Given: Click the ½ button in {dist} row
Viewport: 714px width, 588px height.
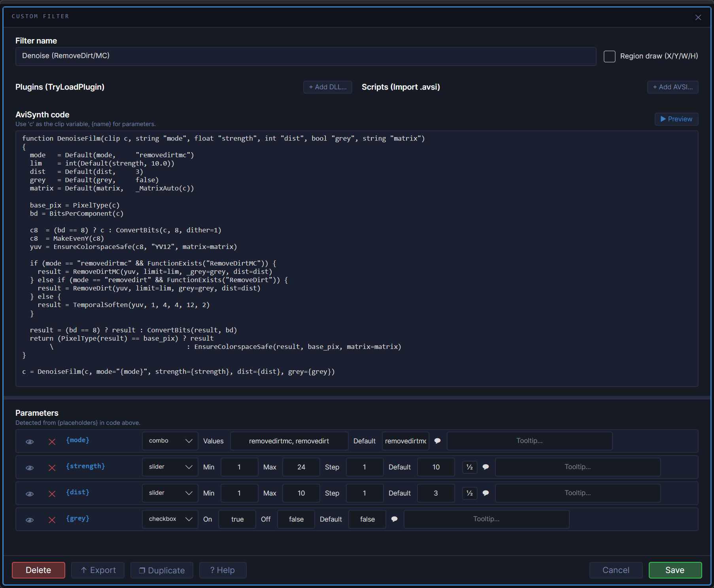Looking at the screenshot, I should (469, 493).
